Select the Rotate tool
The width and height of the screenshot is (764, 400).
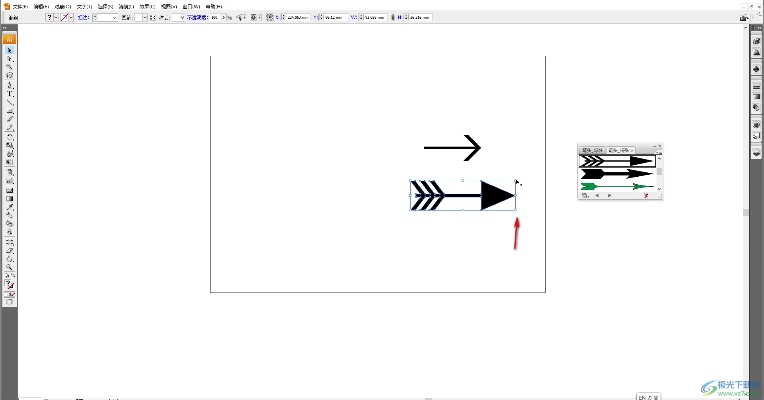pyautogui.click(x=9, y=137)
